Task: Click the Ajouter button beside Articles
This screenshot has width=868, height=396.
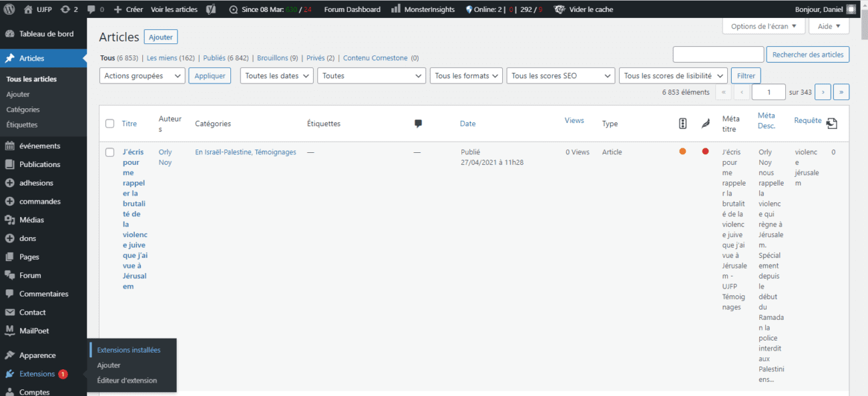Action: (161, 37)
